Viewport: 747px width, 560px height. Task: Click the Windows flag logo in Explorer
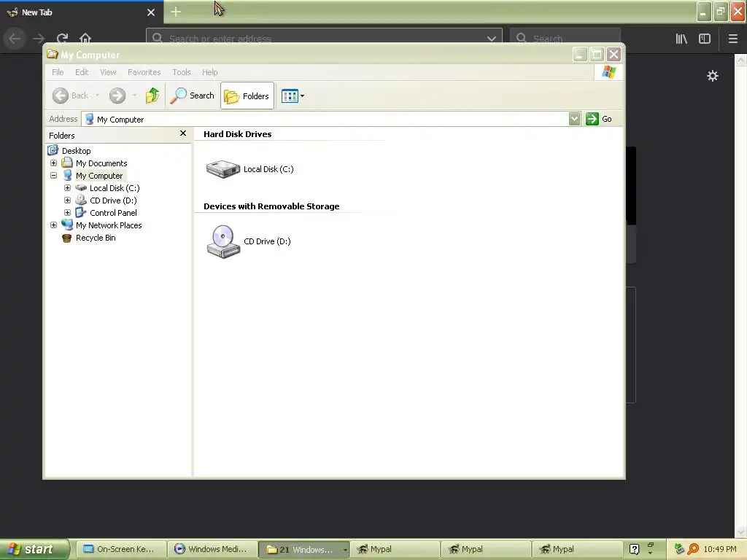pos(609,72)
